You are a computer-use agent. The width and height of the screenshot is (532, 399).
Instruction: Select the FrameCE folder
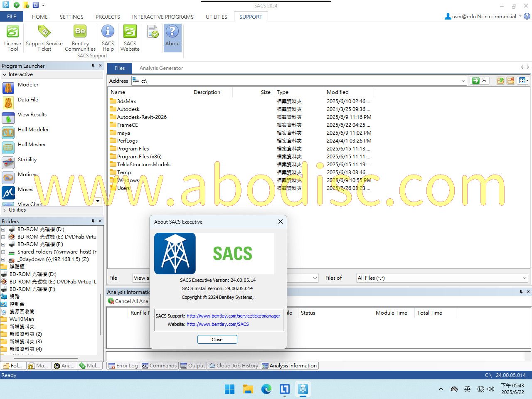coord(127,125)
